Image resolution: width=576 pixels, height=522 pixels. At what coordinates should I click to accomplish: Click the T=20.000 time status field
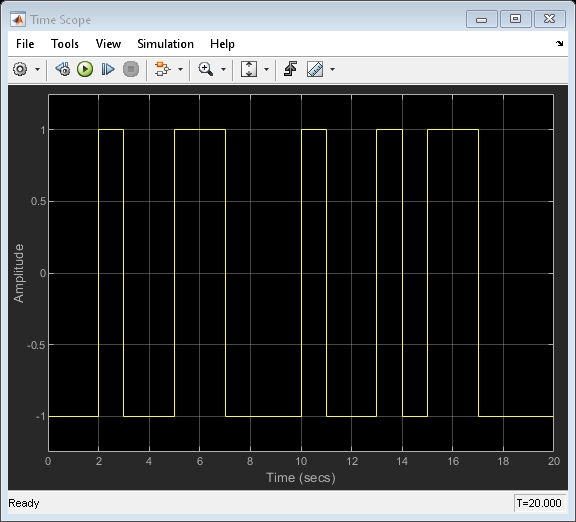[x=539, y=503]
